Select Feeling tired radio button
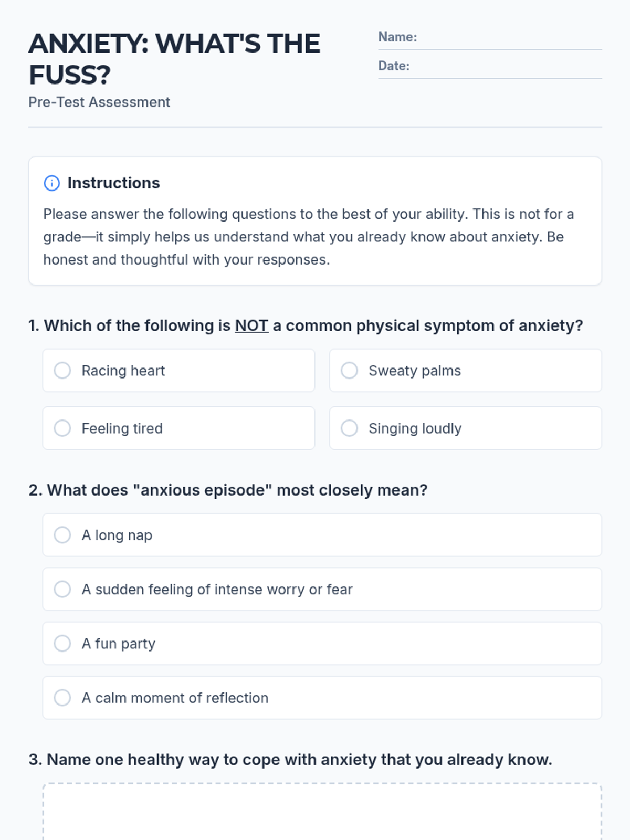Screen dimensions: 630x840 [x=62, y=428]
